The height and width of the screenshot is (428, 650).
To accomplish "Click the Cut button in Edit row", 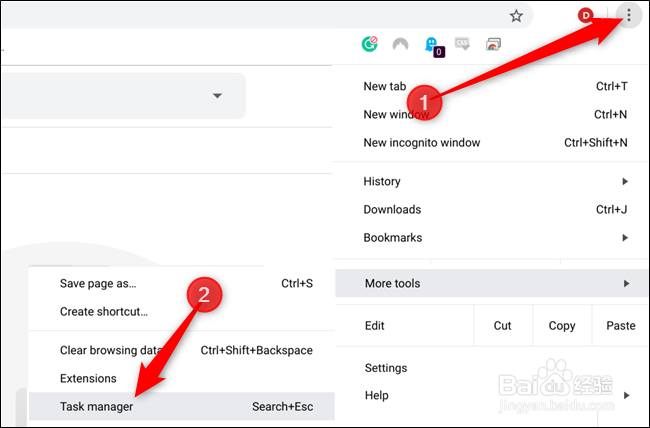I will (502, 326).
